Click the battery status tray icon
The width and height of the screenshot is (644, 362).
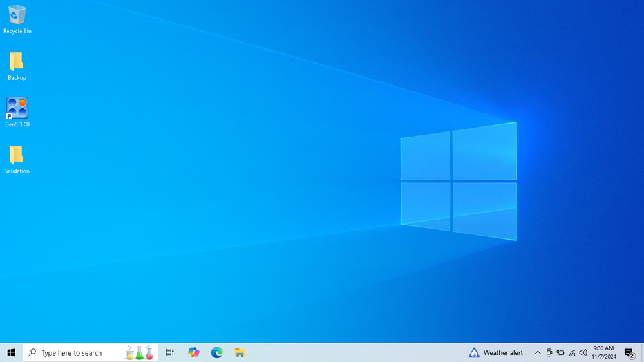(x=560, y=352)
